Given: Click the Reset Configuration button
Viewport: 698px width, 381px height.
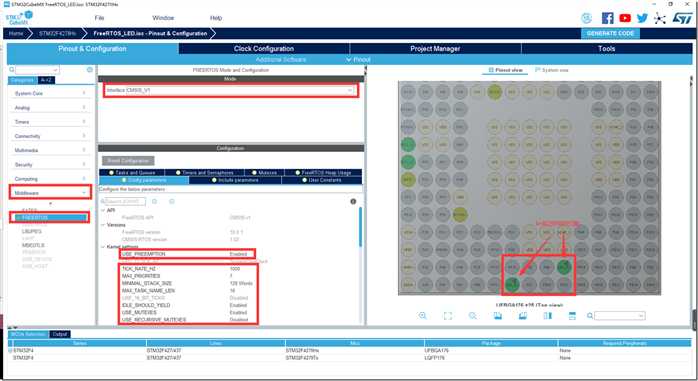Looking at the screenshot, I should click(128, 161).
